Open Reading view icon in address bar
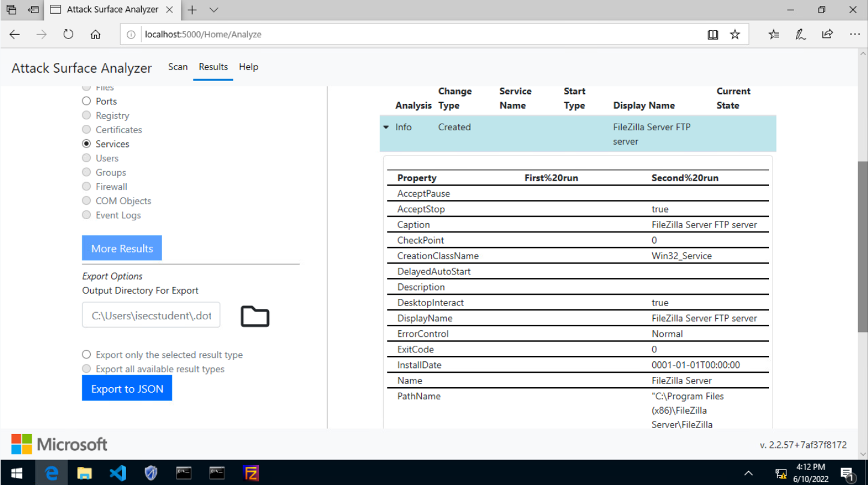This screenshot has height=485, width=868. click(713, 35)
